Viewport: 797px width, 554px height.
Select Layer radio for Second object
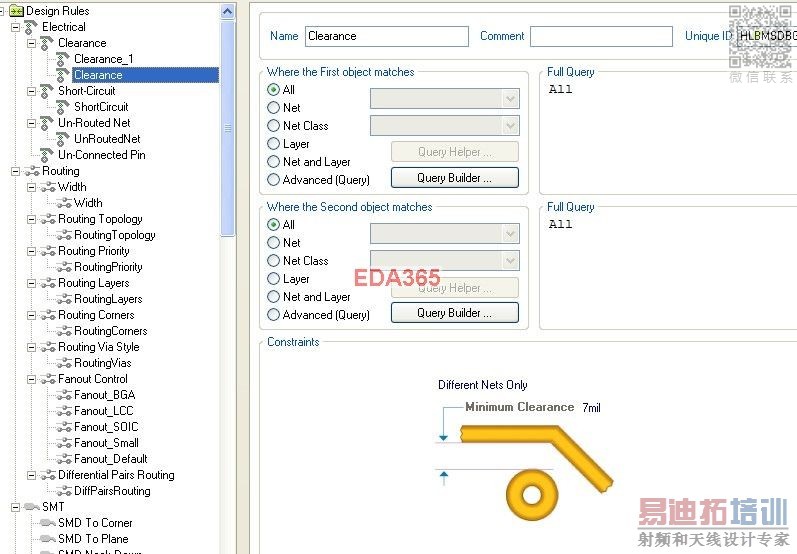(x=273, y=279)
